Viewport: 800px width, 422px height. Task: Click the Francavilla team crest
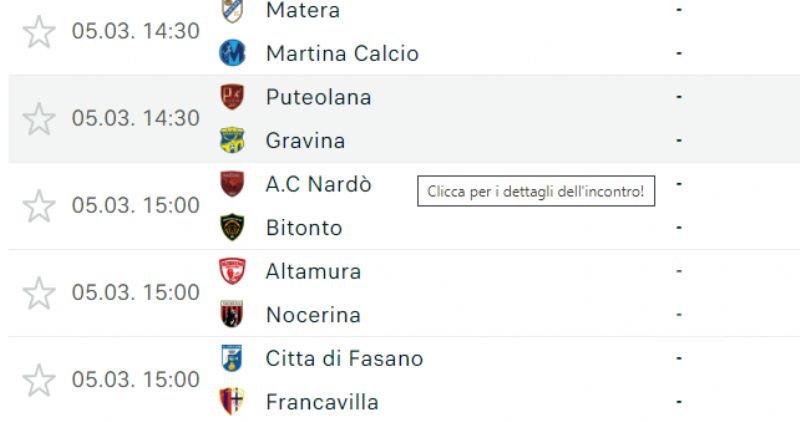coord(232,402)
